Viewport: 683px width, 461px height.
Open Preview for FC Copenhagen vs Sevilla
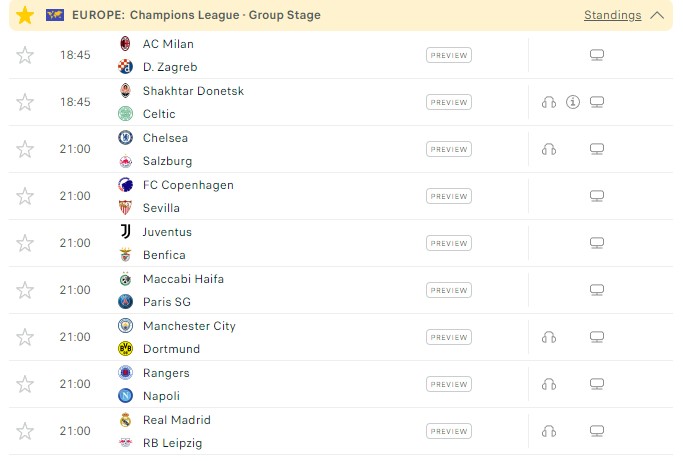448,196
